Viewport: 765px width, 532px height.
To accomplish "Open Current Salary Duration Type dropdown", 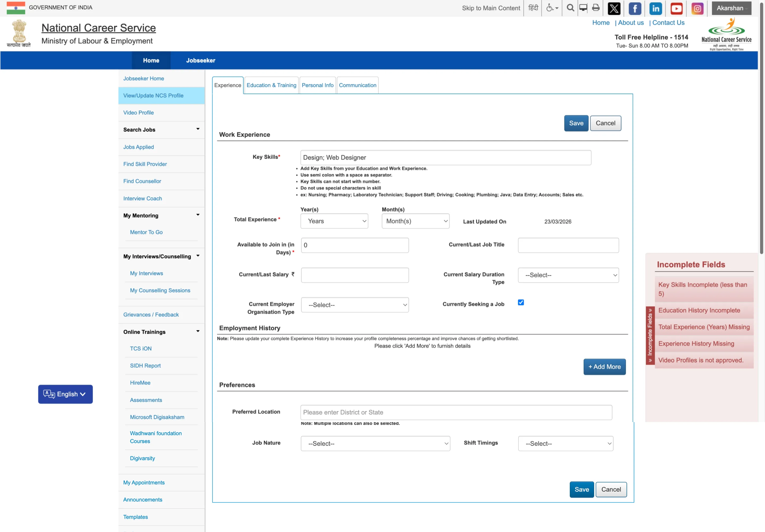I will pos(568,275).
